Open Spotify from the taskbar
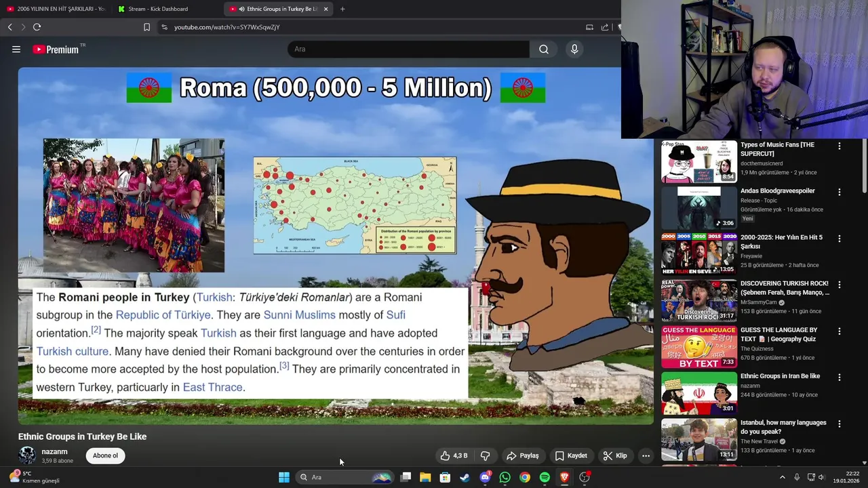 [x=545, y=477]
